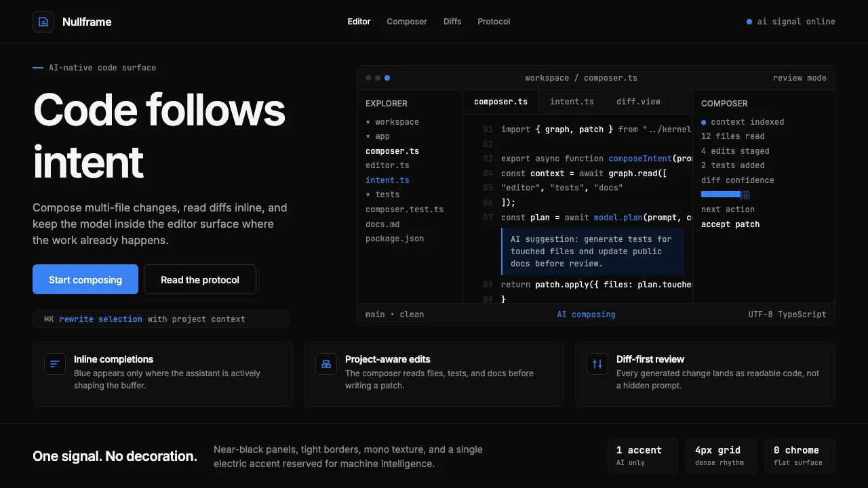868x488 pixels.
Task: Click AI composing in the status bar
Action: pos(587,314)
